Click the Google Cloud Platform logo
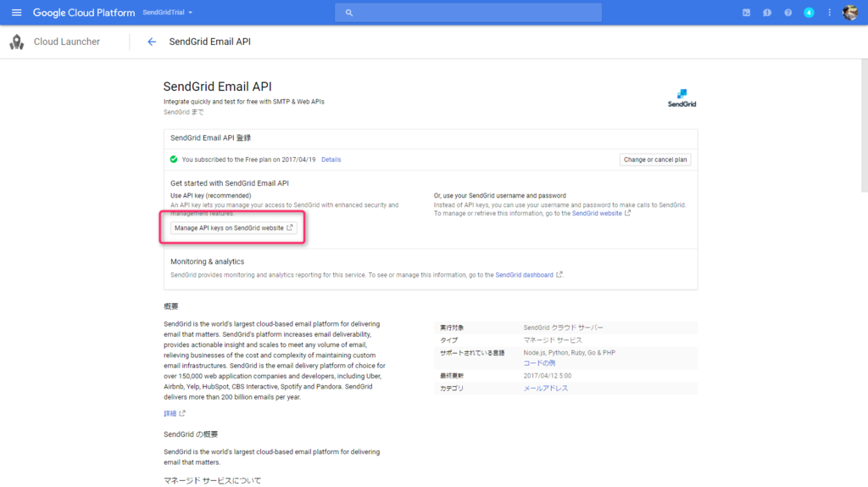This screenshot has height=487, width=868. coord(84,12)
